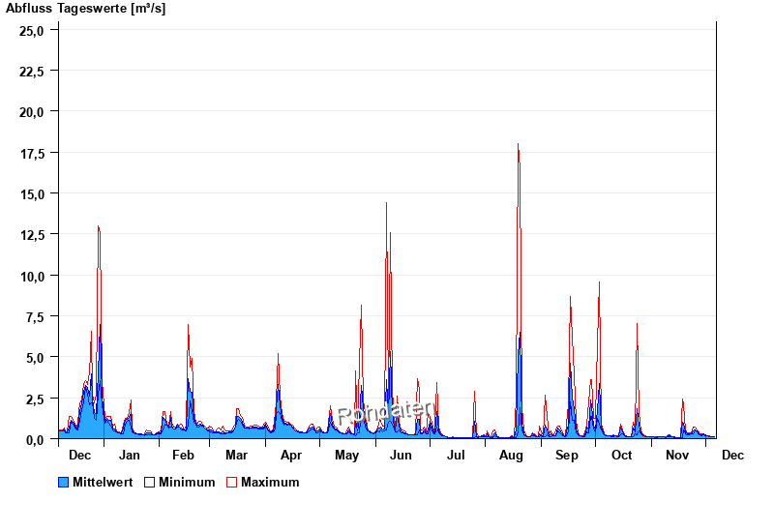Pick the Aug label on the time axis
This screenshot has width=774, height=532.
point(511,456)
